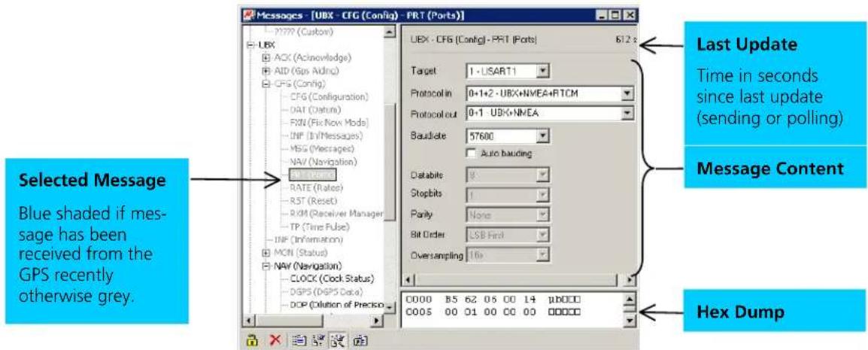Click the hex dump scrollbar down arrow

(x=630, y=320)
